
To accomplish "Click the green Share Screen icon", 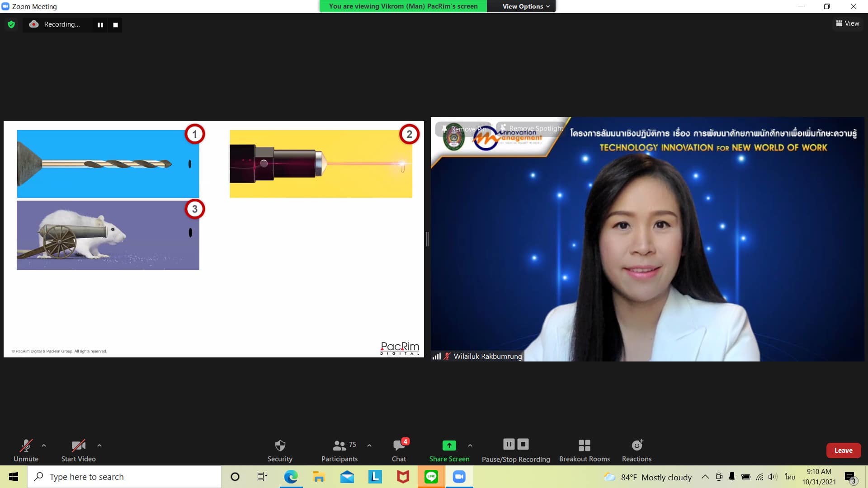I will pos(449,446).
